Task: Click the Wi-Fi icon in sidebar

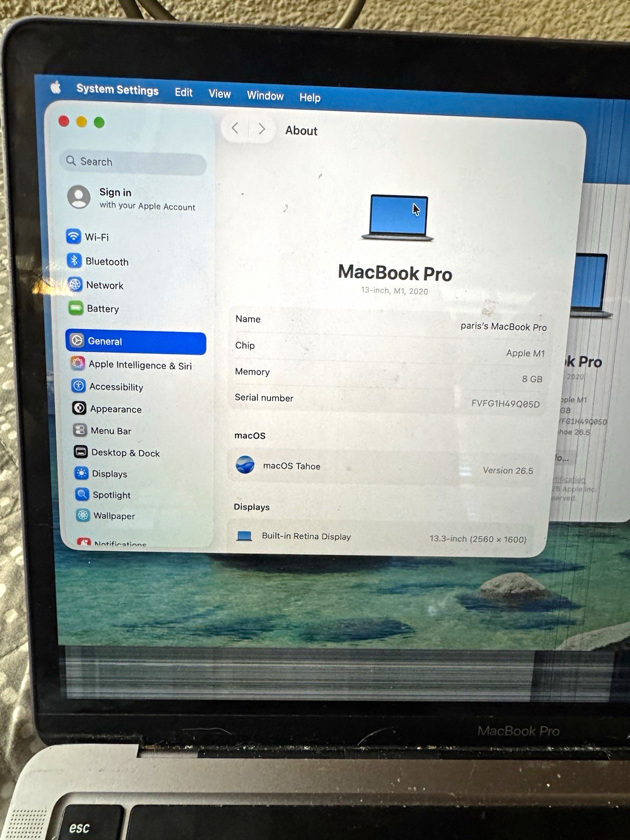Action: click(73, 236)
